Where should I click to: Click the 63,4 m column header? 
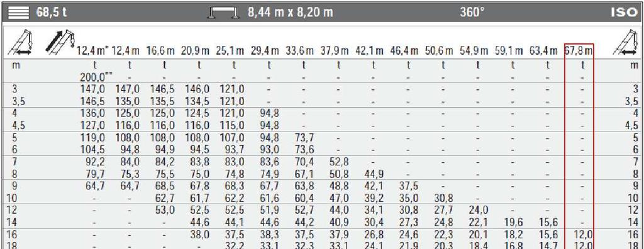pos(545,52)
